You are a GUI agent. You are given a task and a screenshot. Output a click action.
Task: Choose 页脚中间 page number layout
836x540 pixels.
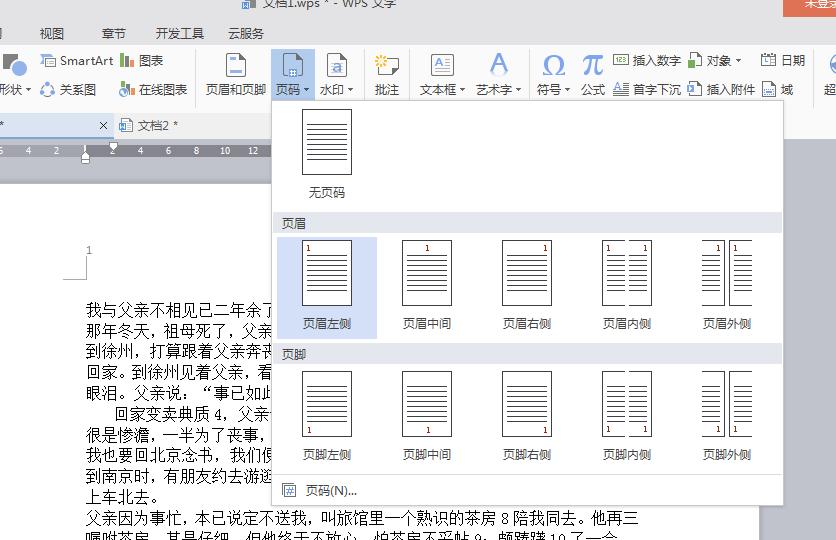(427, 417)
